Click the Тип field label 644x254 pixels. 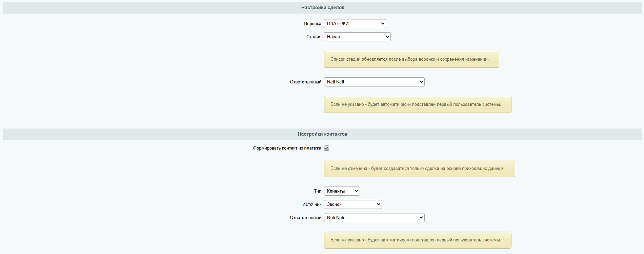tap(317, 191)
